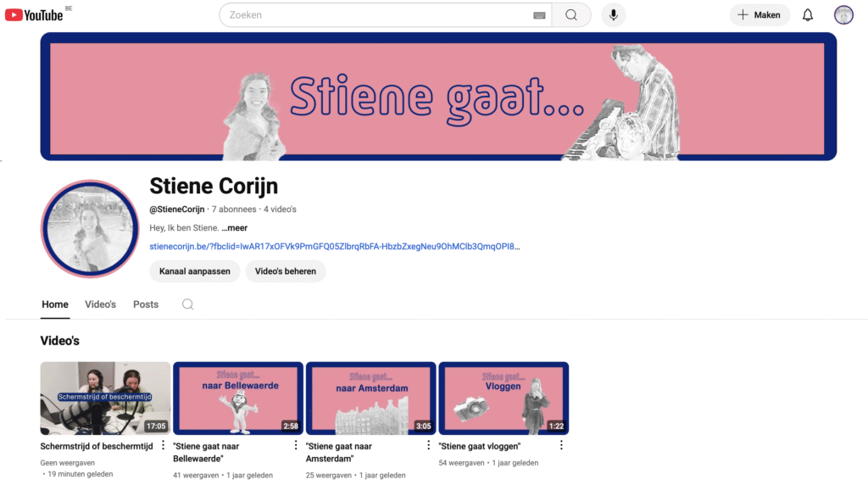Click the 7 abonnees text
The height and width of the screenshot is (502, 868).
[234, 209]
